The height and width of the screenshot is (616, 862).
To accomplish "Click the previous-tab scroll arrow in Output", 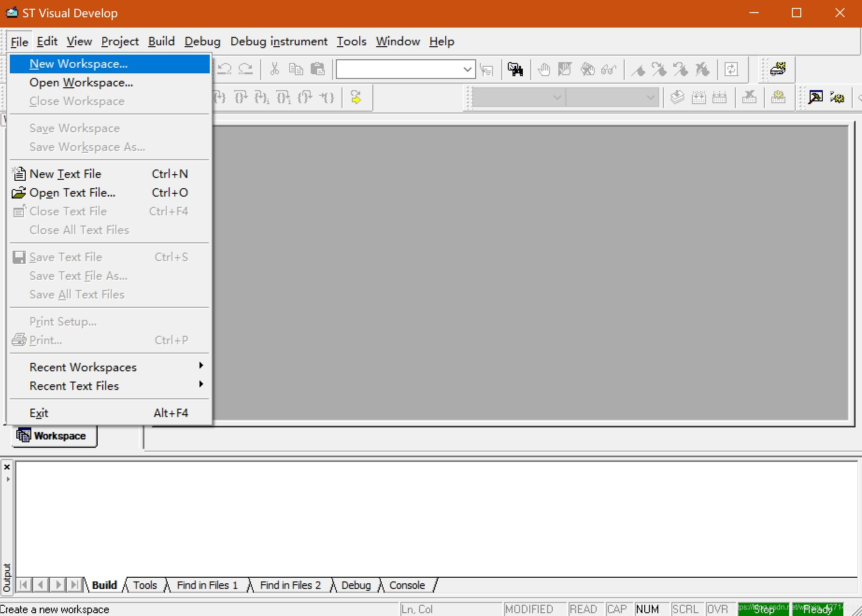I will (41, 585).
